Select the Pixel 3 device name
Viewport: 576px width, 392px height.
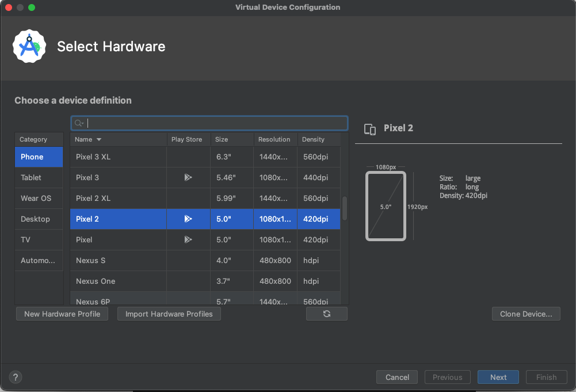tap(87, 177)
